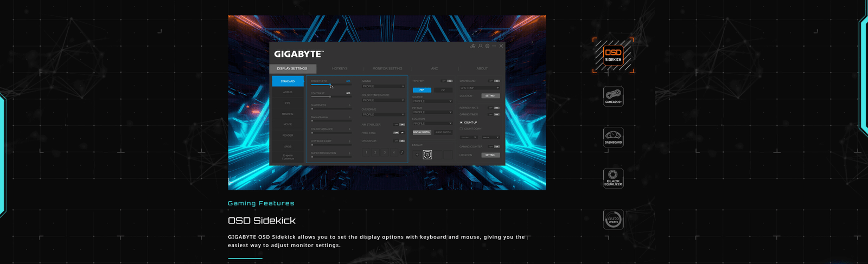Image resolution: width=868 pixels, height=264 pixels.
Task: Open the O'Clock timer dropdown
Action: (468, 137)
